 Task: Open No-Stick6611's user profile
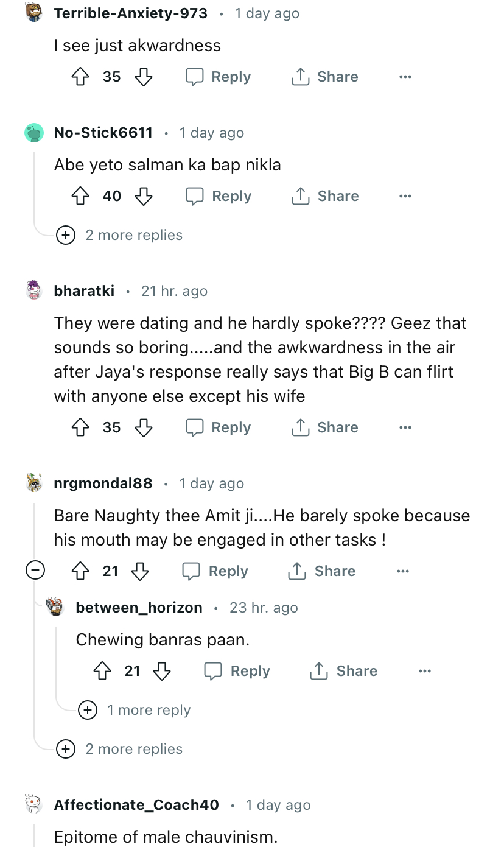point(103,133)
